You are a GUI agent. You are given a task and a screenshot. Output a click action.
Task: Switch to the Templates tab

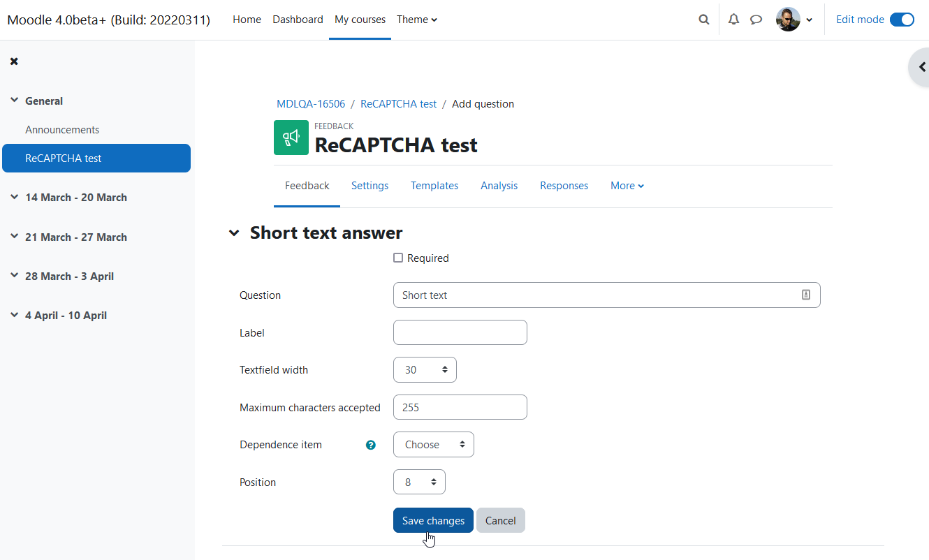(434, 186)
